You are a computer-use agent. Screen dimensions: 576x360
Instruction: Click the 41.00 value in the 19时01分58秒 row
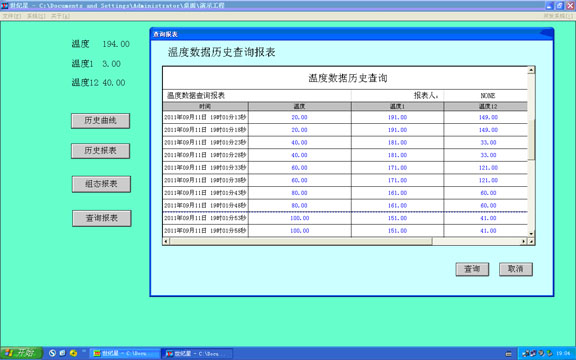tap(488, 231)
